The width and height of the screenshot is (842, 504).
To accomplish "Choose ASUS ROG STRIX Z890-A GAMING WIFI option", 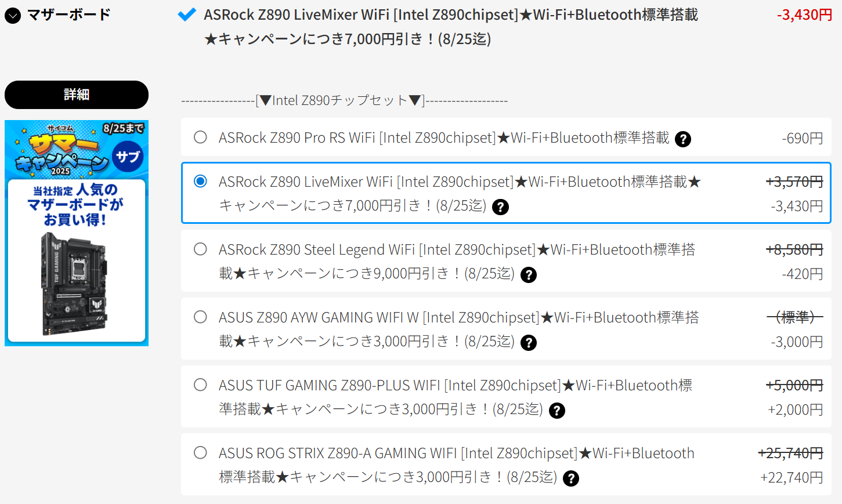I will pos(200,453).
